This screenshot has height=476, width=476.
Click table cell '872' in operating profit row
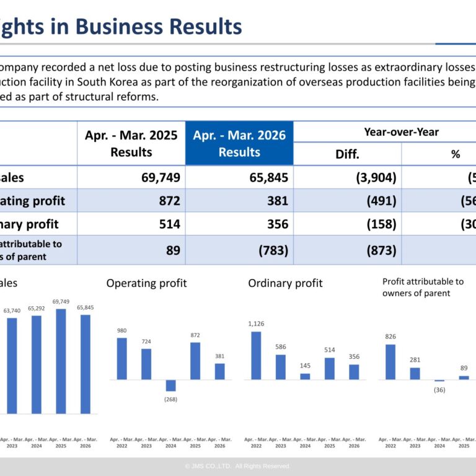169,201
